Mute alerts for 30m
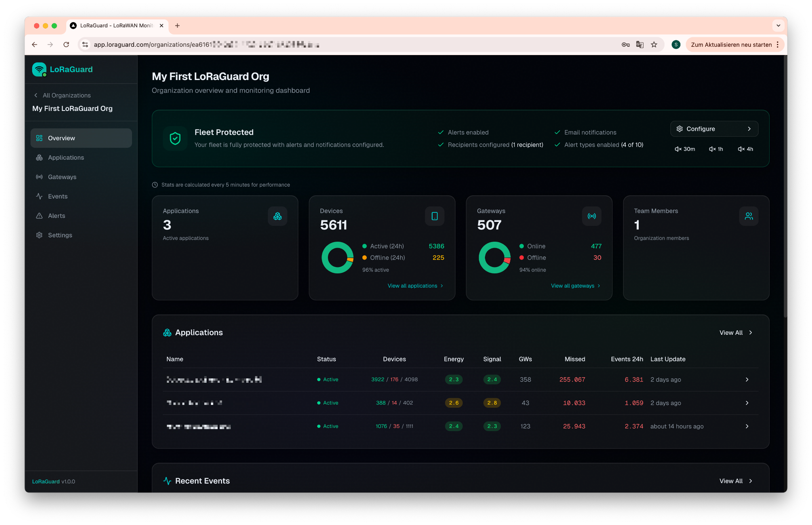This screenshot has width=812, height=525. (685, 149)
